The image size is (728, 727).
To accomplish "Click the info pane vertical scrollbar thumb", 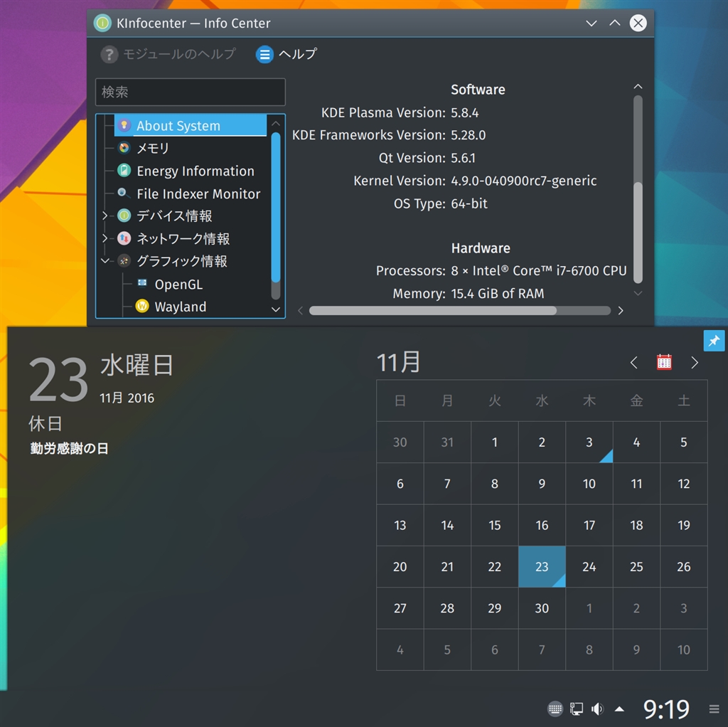I will pyautogui.click(x=638, y=233).
